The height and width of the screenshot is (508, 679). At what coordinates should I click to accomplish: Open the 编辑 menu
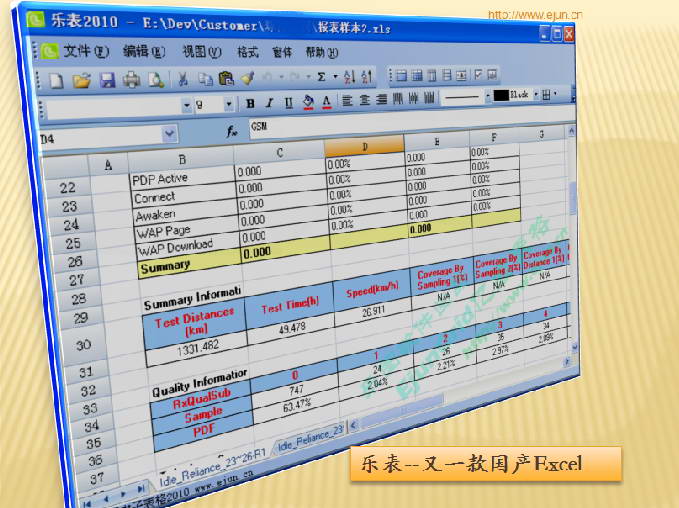click(x=144, y=52)
